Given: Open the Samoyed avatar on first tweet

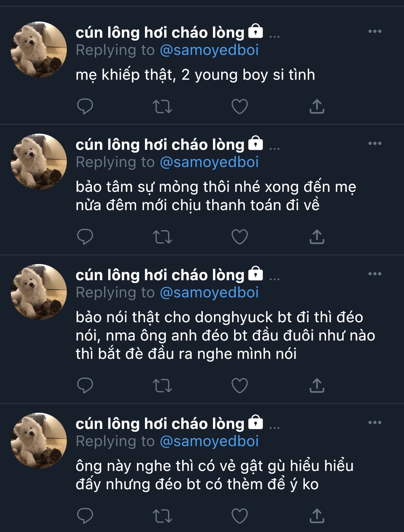Looking at the screenshot, I should click(x=39, y=50).
